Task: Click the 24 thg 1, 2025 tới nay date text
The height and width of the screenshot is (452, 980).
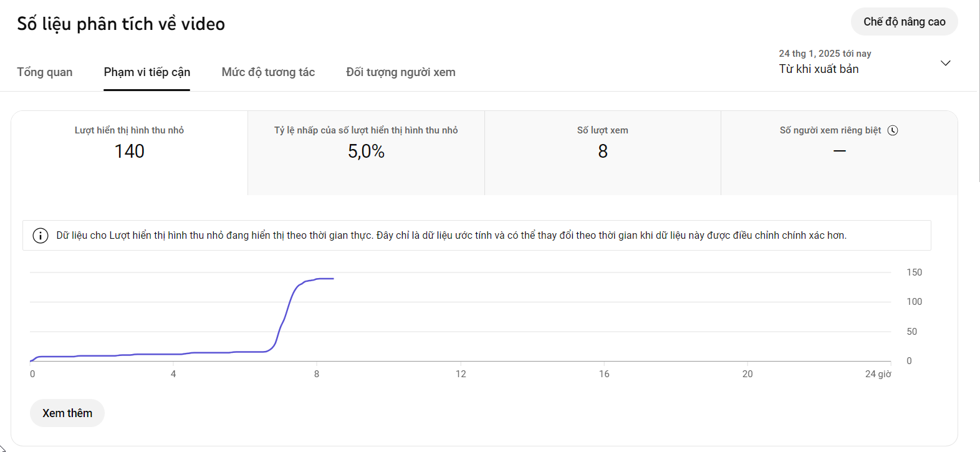Action: tap(825, 54)
